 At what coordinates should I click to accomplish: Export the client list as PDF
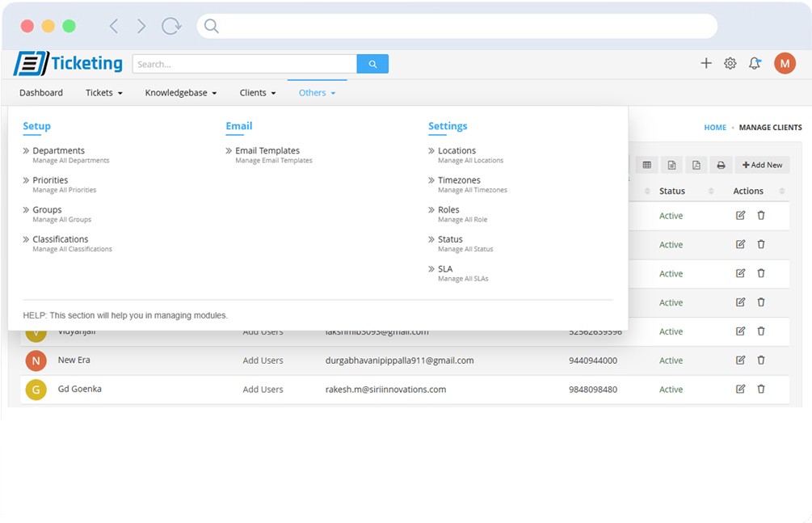[696, 165]
